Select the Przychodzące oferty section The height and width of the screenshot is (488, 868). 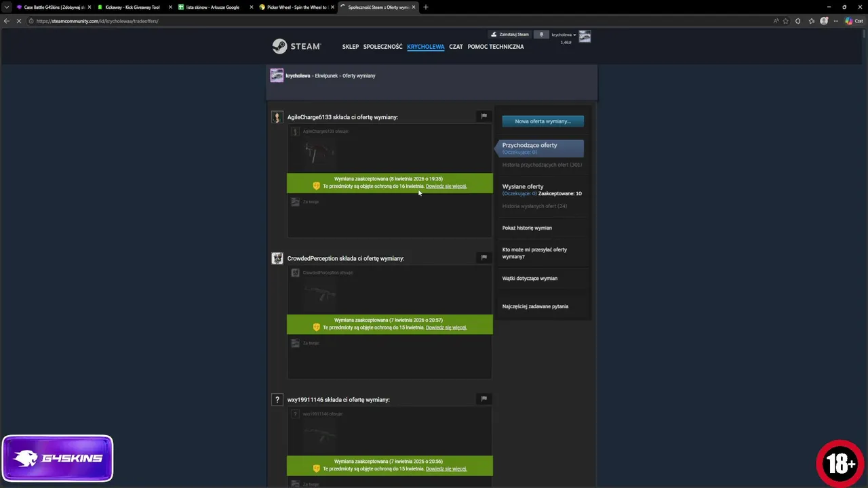[540, 148]
